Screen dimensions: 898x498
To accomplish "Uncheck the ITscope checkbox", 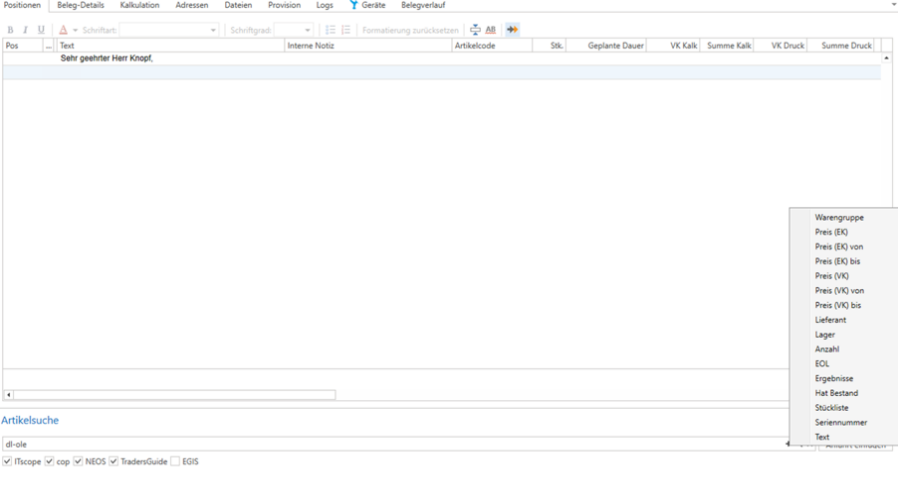I will (8, 461).
